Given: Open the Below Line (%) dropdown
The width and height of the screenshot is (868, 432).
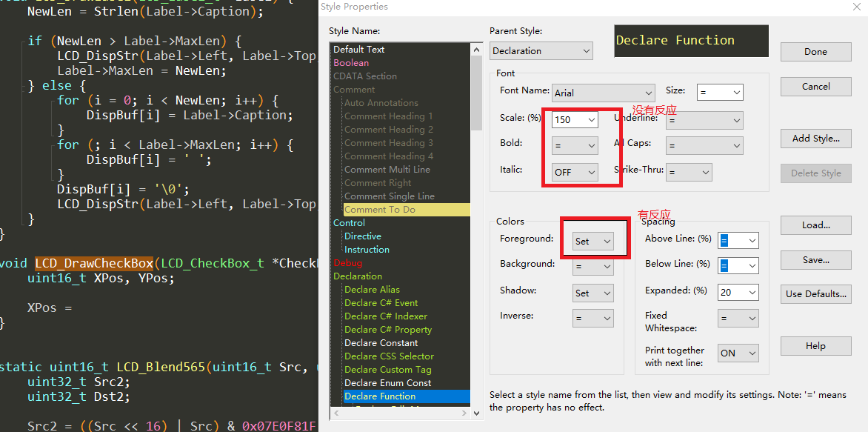Looking at the screenshot, I should pyautogui.click(x=738, y=266).
